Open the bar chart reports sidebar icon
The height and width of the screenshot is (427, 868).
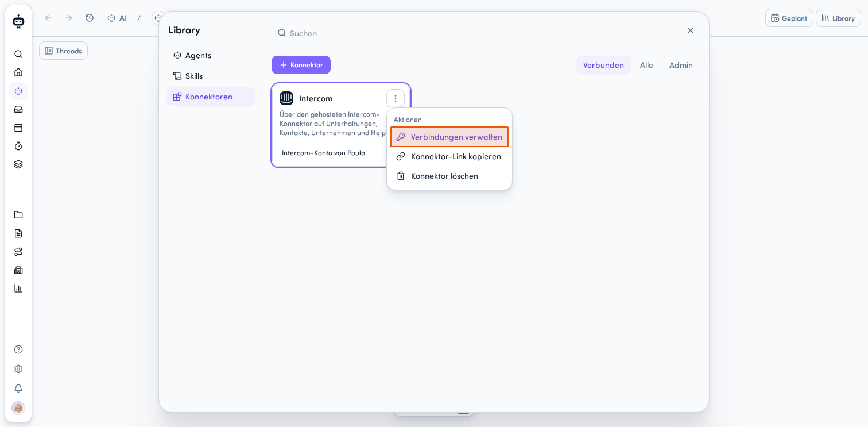18,288
